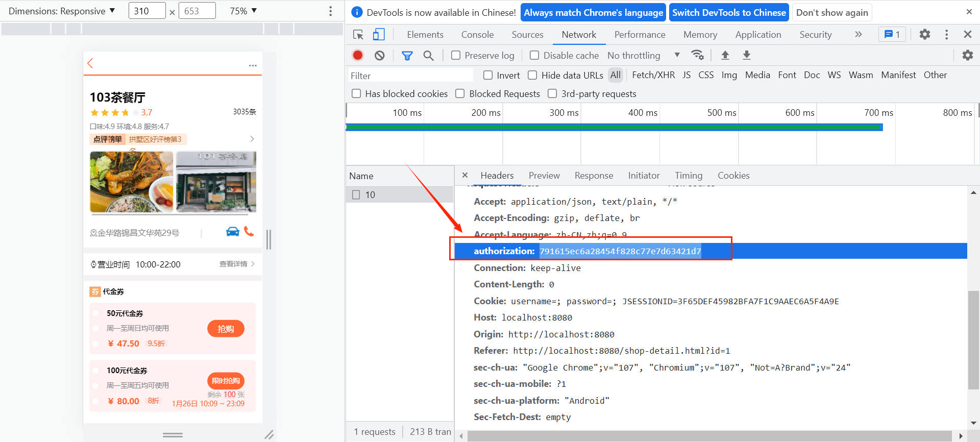Viewport: 980px width, 442px height.
Task: Dismiss the DevTools language infobar
Action: pos(969,12)
